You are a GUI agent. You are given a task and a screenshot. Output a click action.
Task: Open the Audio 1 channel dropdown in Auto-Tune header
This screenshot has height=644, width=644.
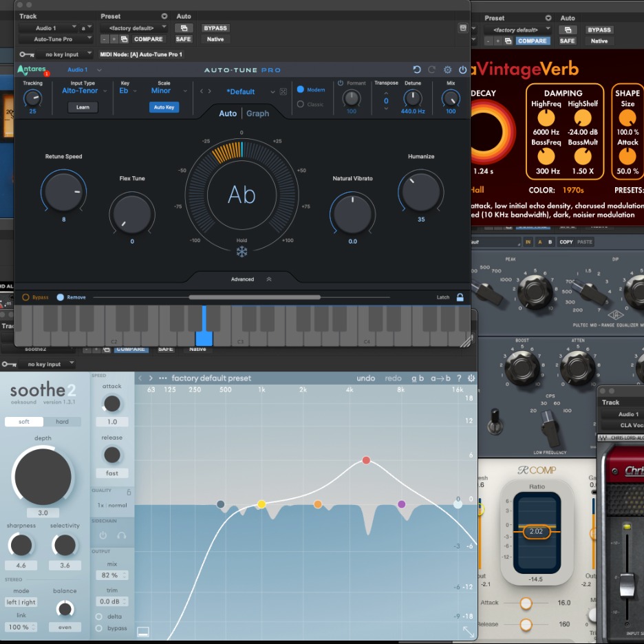point(85,69)
